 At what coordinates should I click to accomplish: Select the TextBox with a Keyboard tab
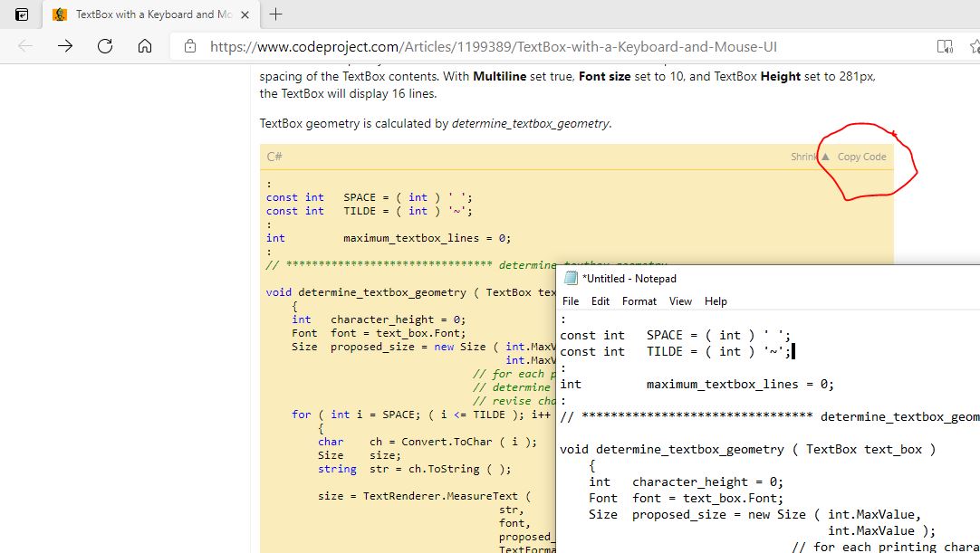click(152, 14)
